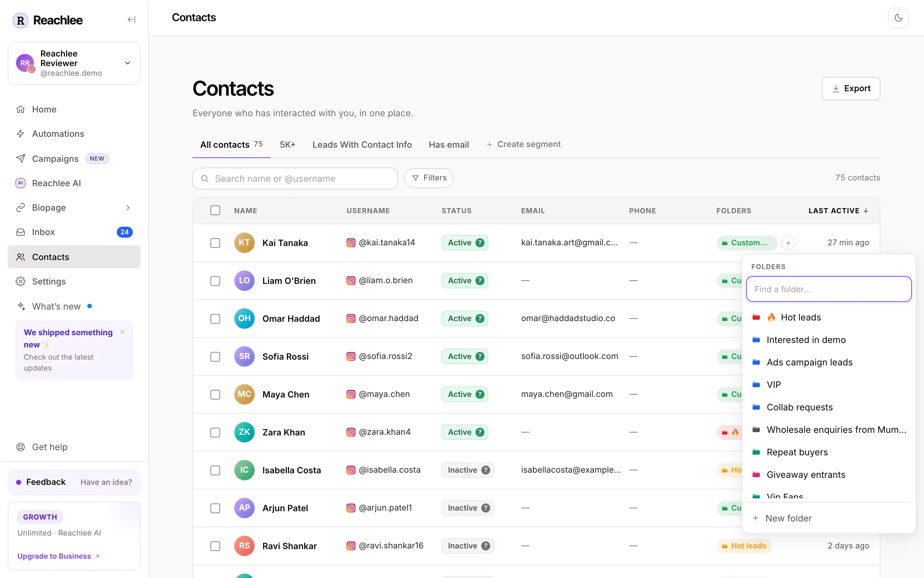Click Create segment
Viewport: 924px width, 578px height.
524,144
